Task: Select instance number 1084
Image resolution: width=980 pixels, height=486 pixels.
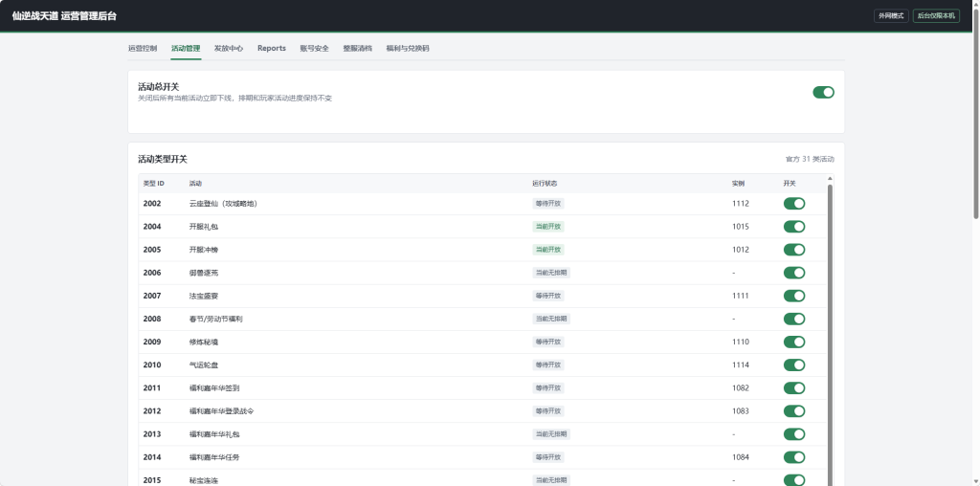Action: point(741,457)
